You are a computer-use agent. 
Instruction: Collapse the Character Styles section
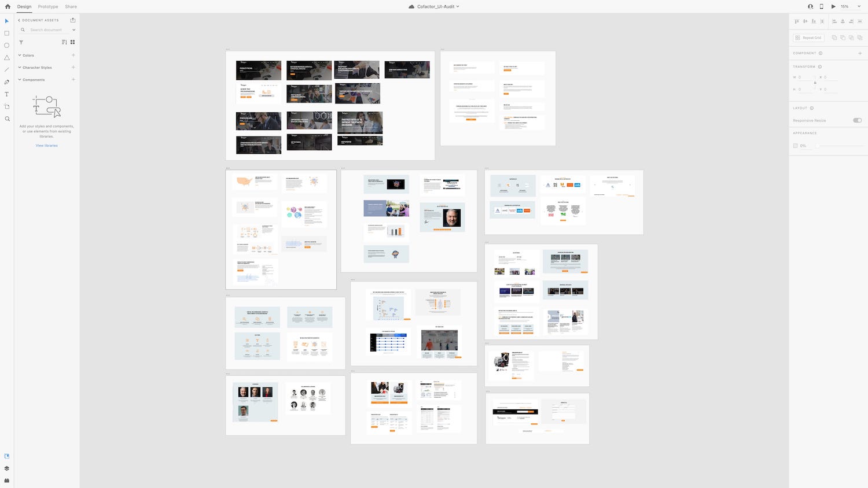20,67
